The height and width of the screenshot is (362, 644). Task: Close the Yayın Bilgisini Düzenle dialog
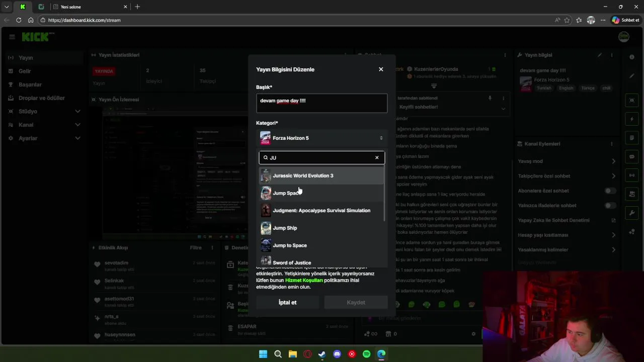[381, 69]
